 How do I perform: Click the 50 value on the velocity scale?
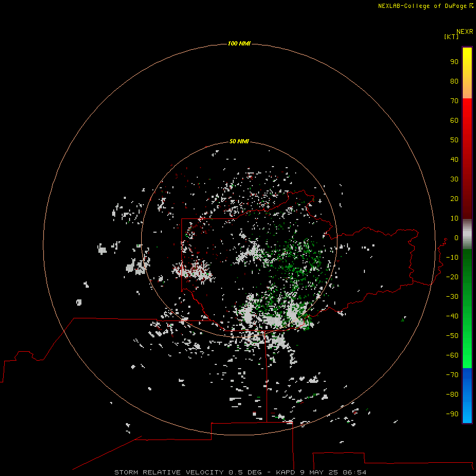454,140
